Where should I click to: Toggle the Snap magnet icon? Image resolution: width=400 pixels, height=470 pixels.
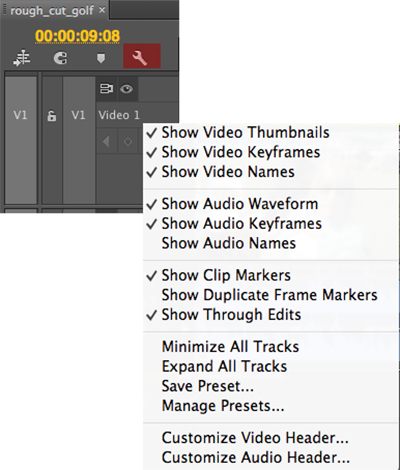(60, 58)
